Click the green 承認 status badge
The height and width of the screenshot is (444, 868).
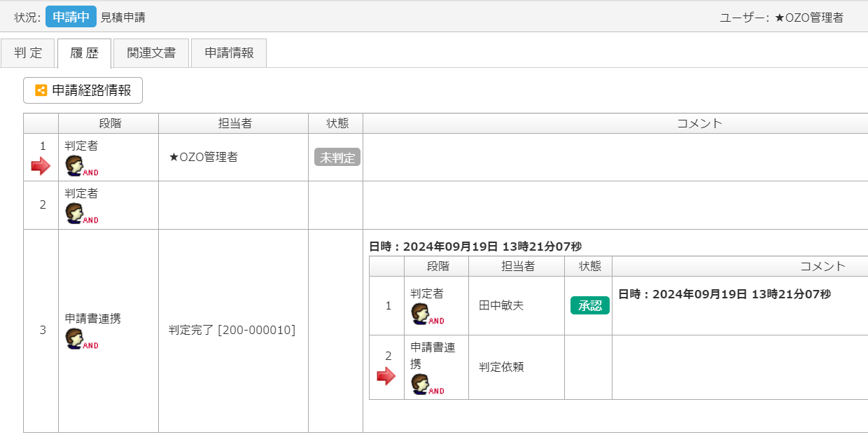click(590, 306)
